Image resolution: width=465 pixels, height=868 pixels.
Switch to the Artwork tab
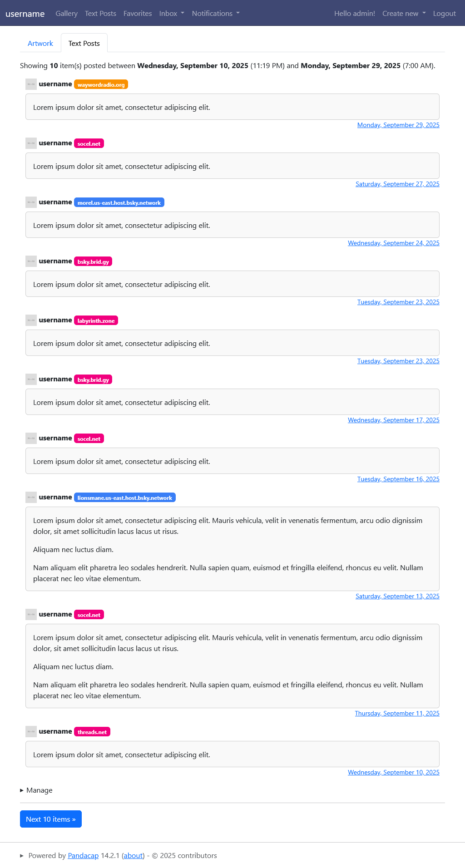coord(40,44)
